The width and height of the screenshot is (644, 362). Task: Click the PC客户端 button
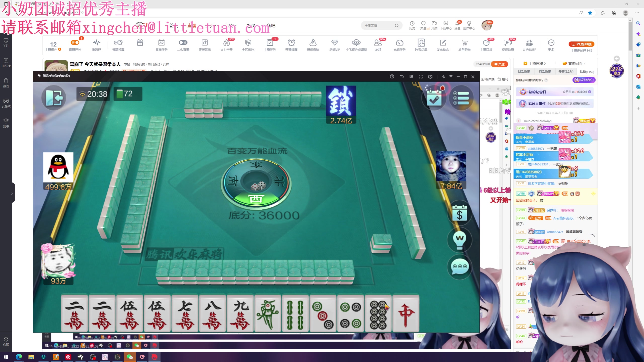pos(581,44)
